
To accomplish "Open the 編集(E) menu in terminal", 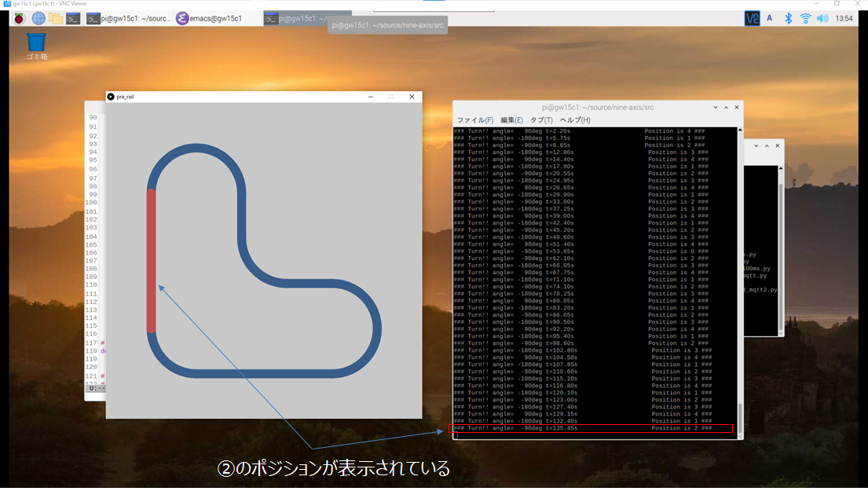I will pyautogui.click(x=511, y=120).
